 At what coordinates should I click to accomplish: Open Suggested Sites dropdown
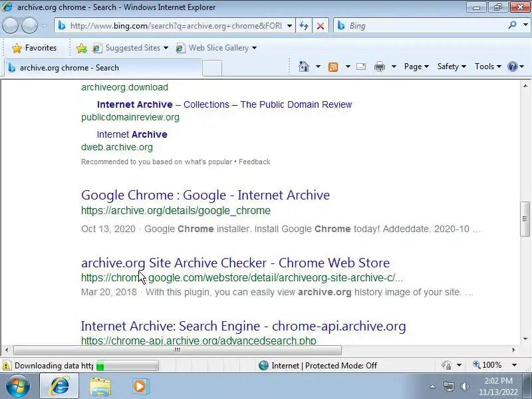[131, 48]
